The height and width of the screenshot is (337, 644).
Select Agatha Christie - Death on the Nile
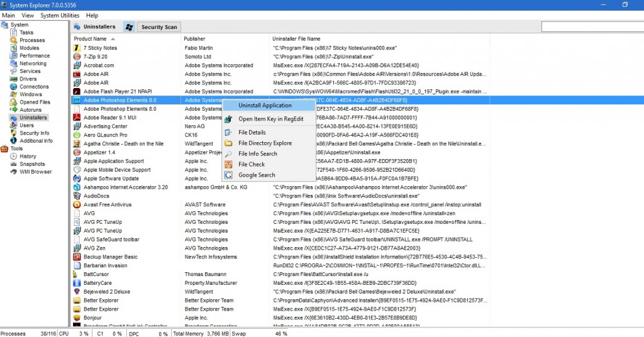tap(280, 144)
